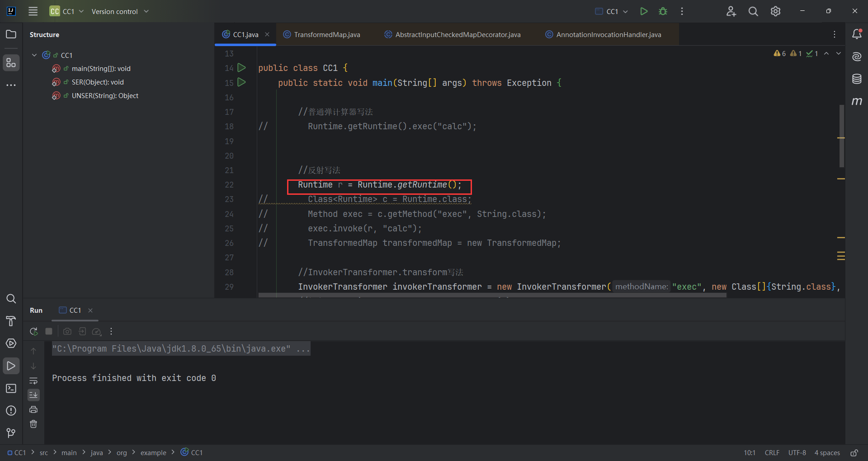Switch to the TransformedMap.java tab
This screenshot has width=868, height=461.
[x=321, y=34]
